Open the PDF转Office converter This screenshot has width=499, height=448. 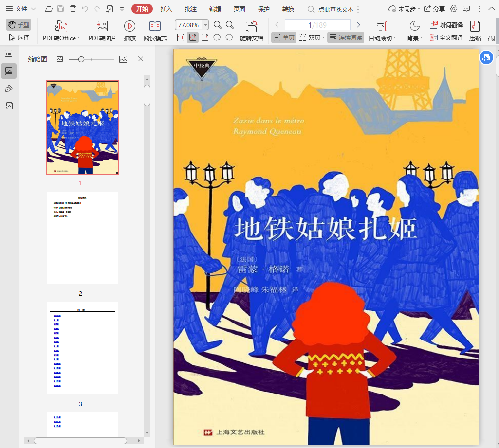pyautogui.click(x=61, y=31)
